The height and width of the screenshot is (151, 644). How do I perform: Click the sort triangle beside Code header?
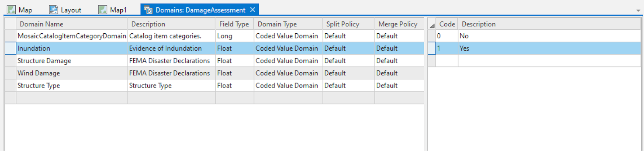432,25
